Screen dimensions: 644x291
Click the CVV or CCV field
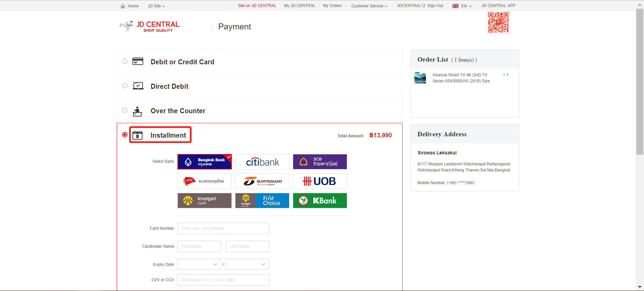pos(223,280)
